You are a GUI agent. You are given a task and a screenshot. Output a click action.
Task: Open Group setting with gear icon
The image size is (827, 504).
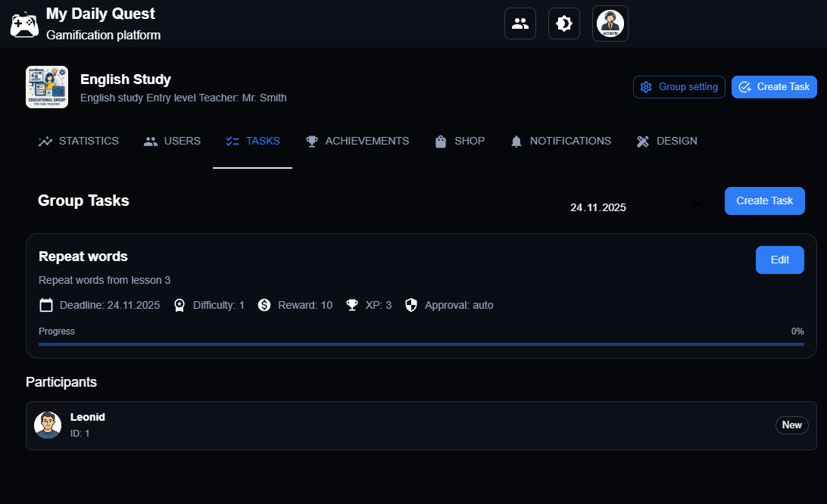coord(679,87)
